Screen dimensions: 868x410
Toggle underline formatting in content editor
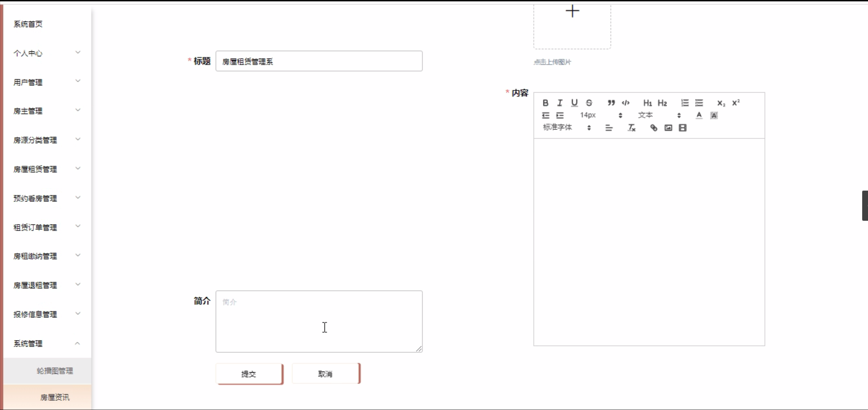click(x=574, y=103)
